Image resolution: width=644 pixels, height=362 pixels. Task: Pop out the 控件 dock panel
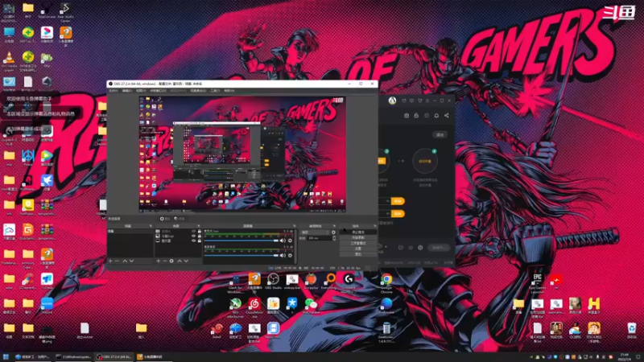click(x=375, y=226)
